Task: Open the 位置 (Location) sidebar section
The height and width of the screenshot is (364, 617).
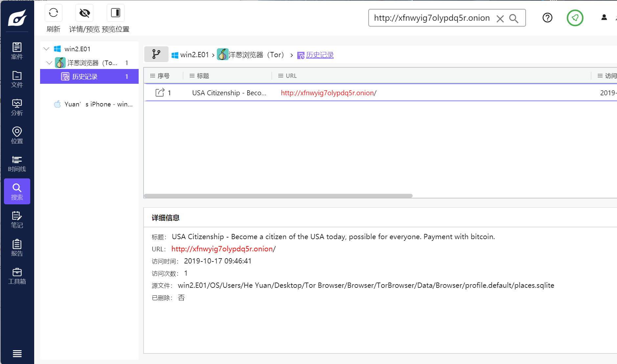Action: 17,135
